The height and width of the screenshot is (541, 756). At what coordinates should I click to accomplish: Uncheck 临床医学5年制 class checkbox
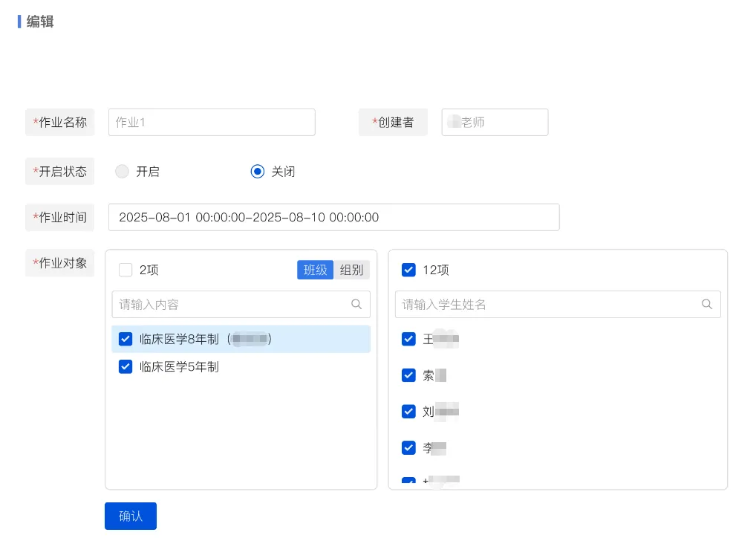(126, 367)
